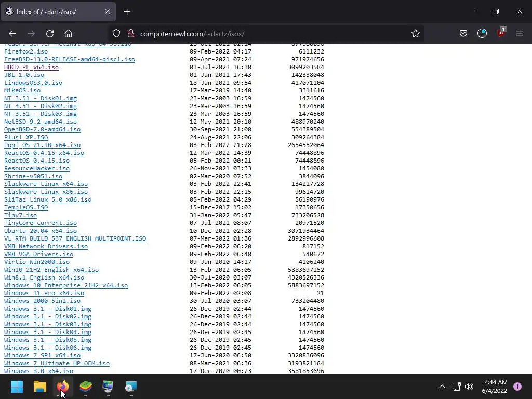
Task: Download Virtio-Win2000.iso
Action: [37, 262]
